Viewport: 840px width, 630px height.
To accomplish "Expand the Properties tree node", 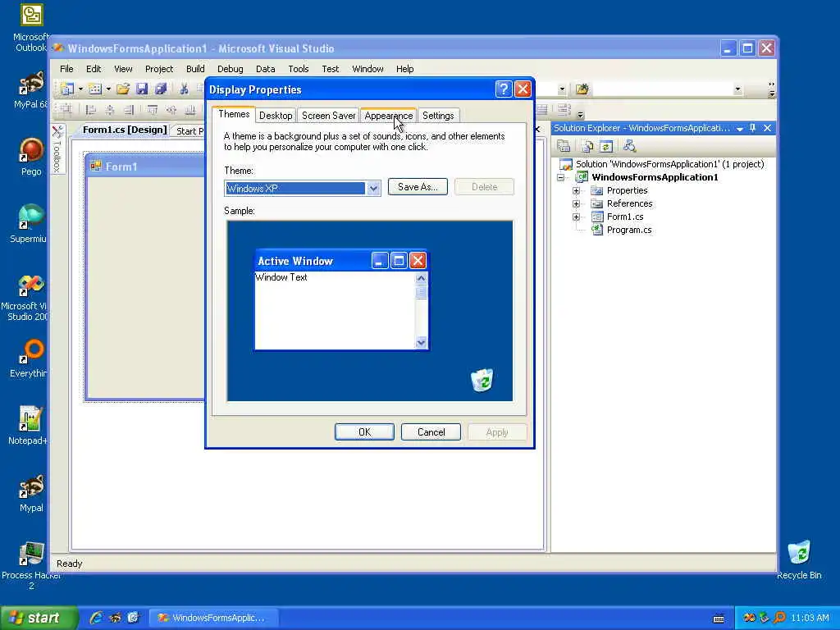I will 576,190.
